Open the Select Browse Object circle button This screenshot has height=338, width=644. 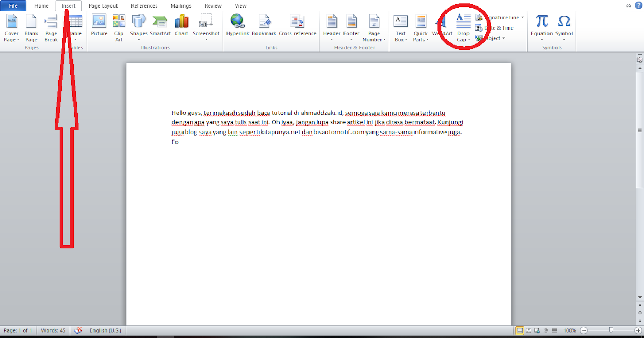pos(639,312)
